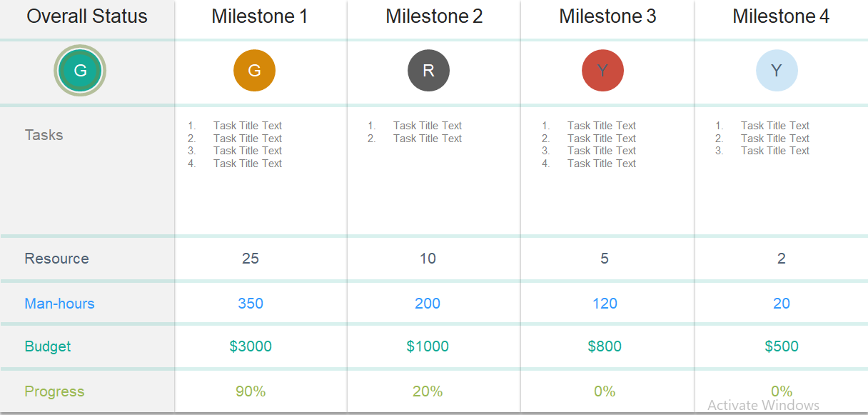The image size is (868, 415).
Task: Click the first task in Milestone 4 list
Action: coord(774,126)
